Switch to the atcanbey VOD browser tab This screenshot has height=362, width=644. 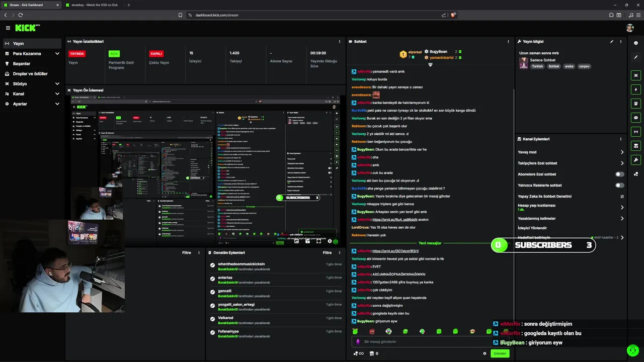(93, 5)
